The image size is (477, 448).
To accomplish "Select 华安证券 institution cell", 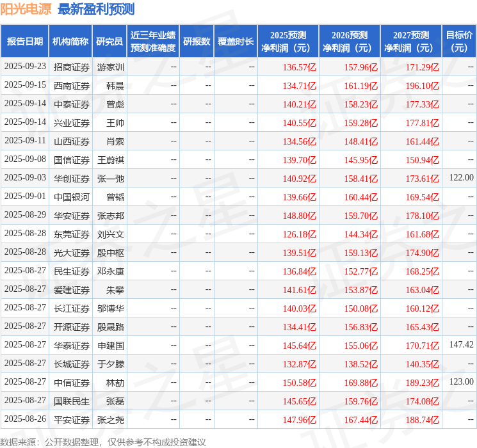I will (72, 216).
